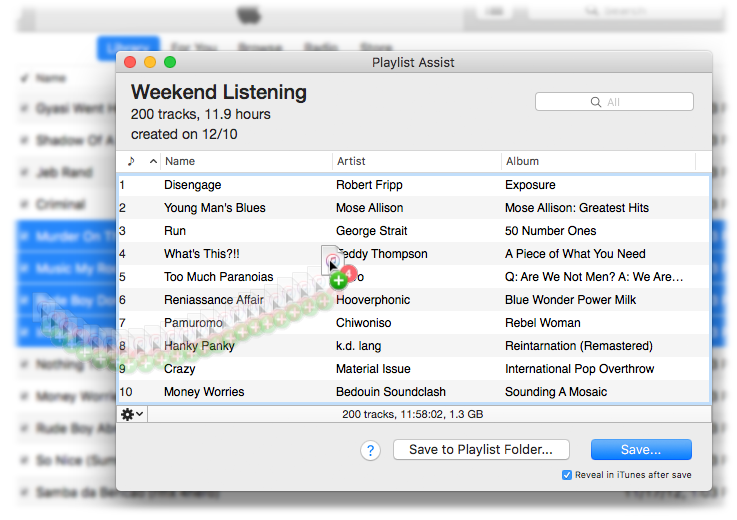Open the gear action menu
The image size is (737, 520).
tap(132, 414)
